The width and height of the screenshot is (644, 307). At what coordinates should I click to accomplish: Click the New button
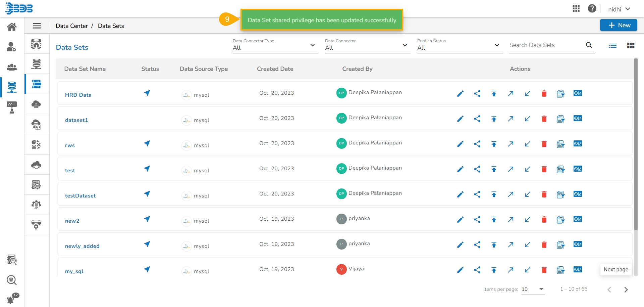pyautogui.click(x=618, y=25)
